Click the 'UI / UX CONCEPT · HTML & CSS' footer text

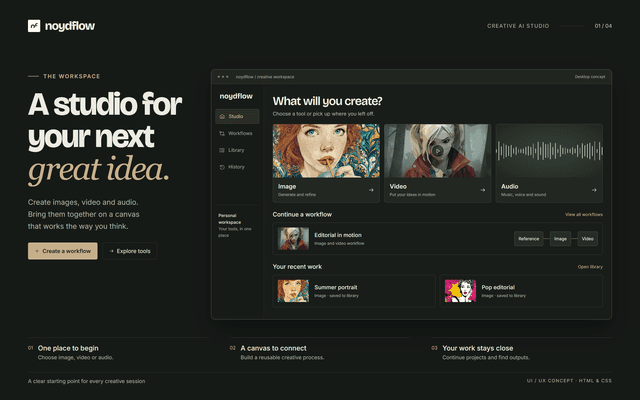(x=569, y=381)
